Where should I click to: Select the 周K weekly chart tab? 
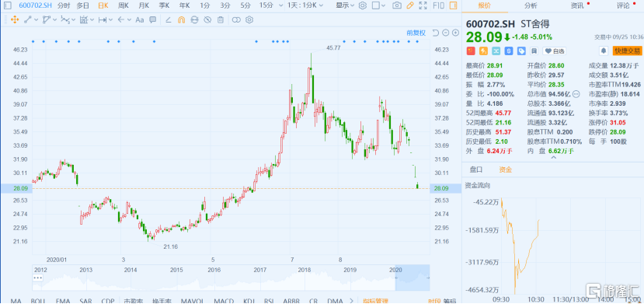[124, 5]
